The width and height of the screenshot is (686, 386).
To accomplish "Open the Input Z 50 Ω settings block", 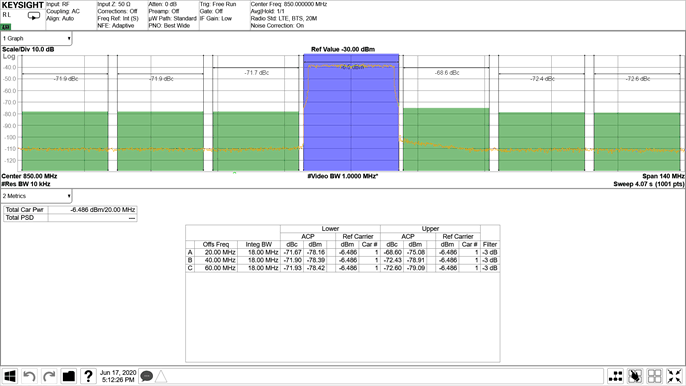I will 121,15.
